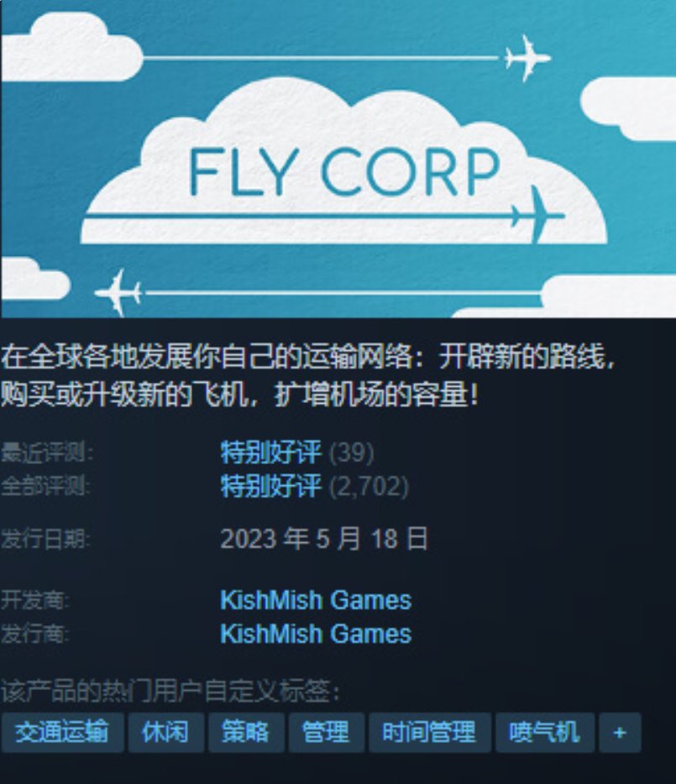
Task: Click the game description paragraph
Action: pos(307,376)
